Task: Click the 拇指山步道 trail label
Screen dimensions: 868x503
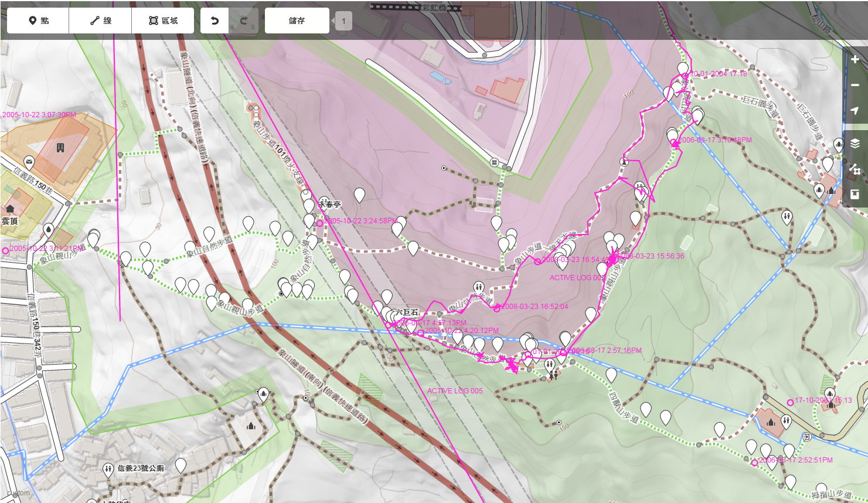Action: coord(832,495)
